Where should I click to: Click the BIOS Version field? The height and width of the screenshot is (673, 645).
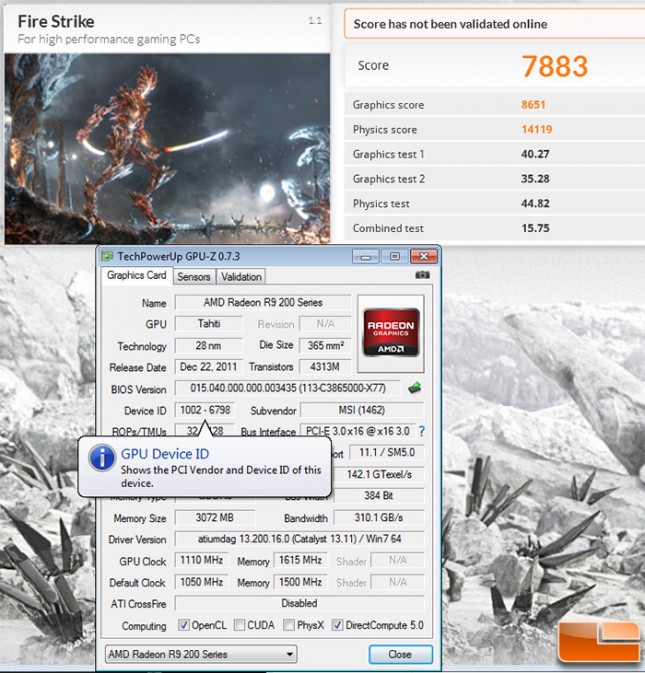[288, 388]
